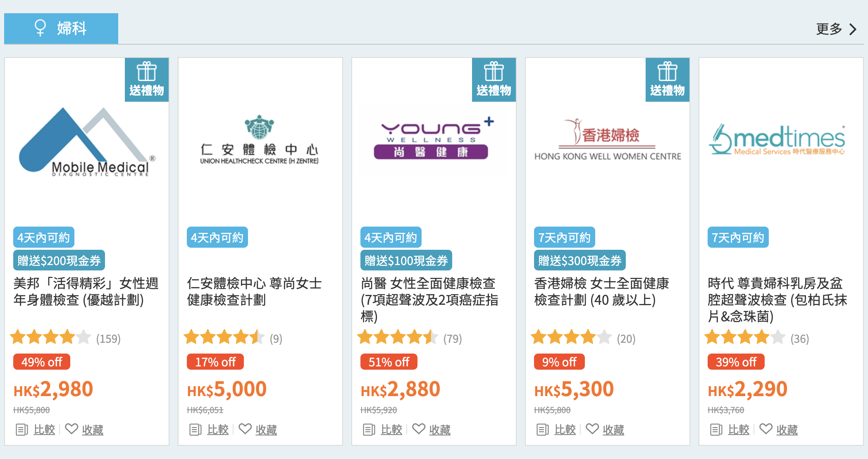Click 收藏 text on the HK$2,880 plan
The height and width of the screenshot is (459, 868).
(440, 430)
